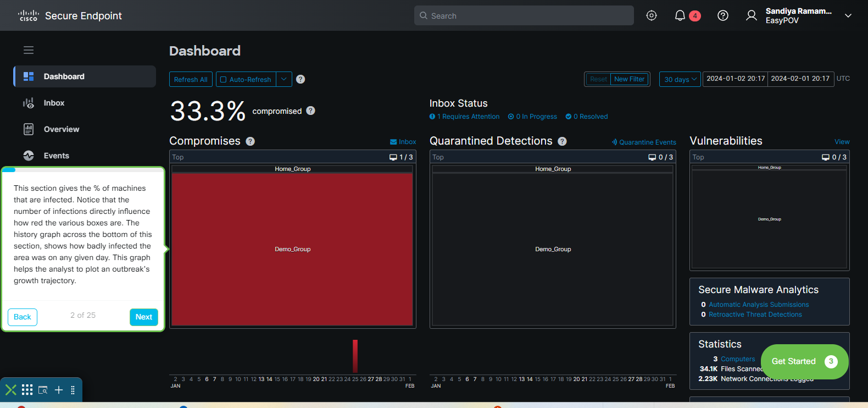
Task: Click the green X icon in XDR ribbon
Action: pyautogui.click(x=10, y=390)
